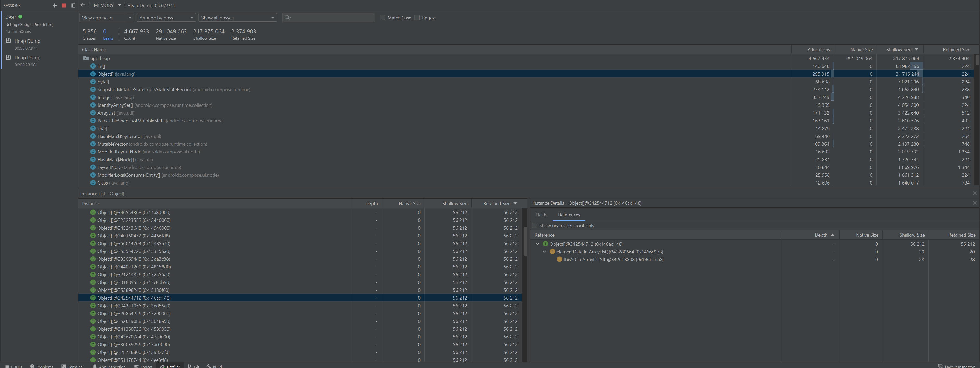Check Show nearest GC root only
980x368 pixels.
point(535,225)
